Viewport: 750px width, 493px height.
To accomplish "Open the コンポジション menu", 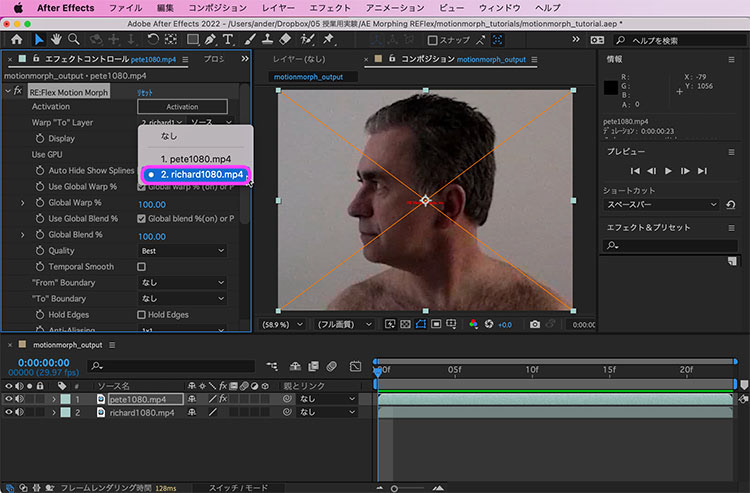I will point(218,8).
